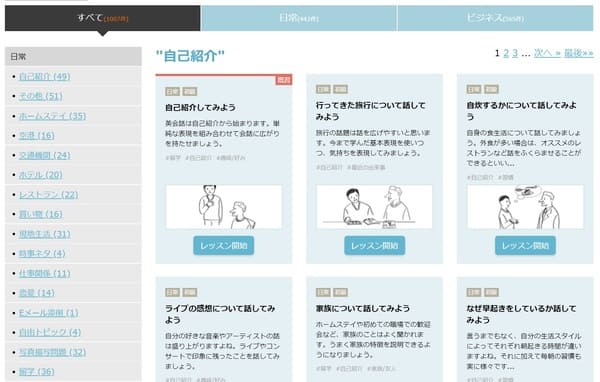Open the illustration of two men at a table

coord(374,207)
